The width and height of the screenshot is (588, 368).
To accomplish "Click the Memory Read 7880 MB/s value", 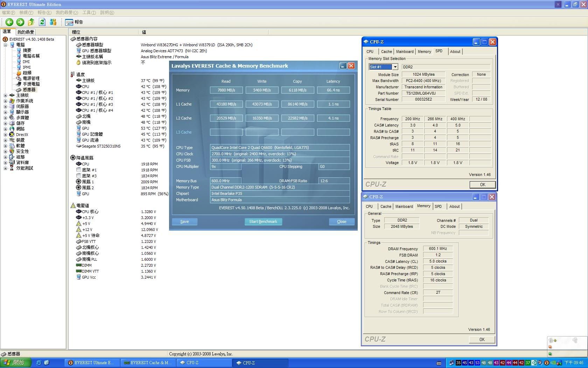I will point(226,90).
